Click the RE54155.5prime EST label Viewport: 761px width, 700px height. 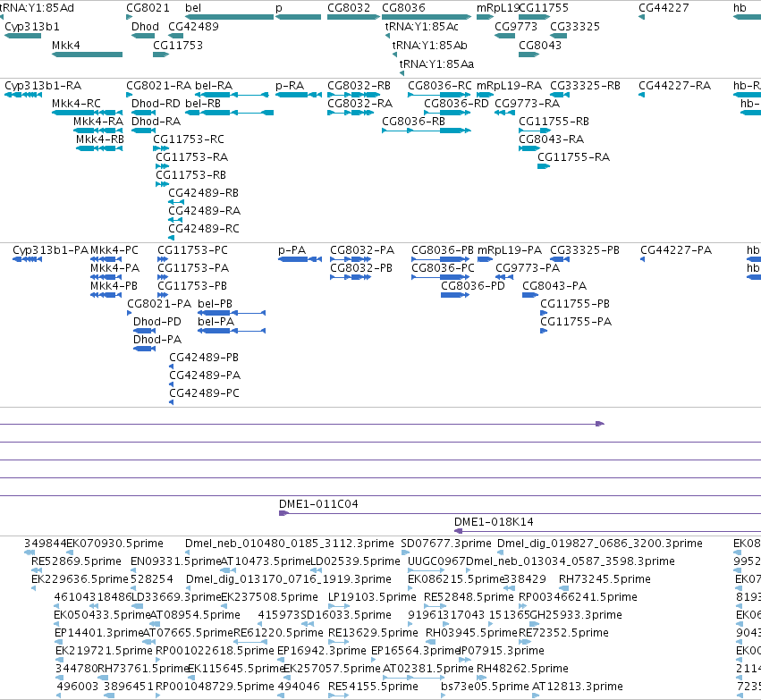coord(373,687)
